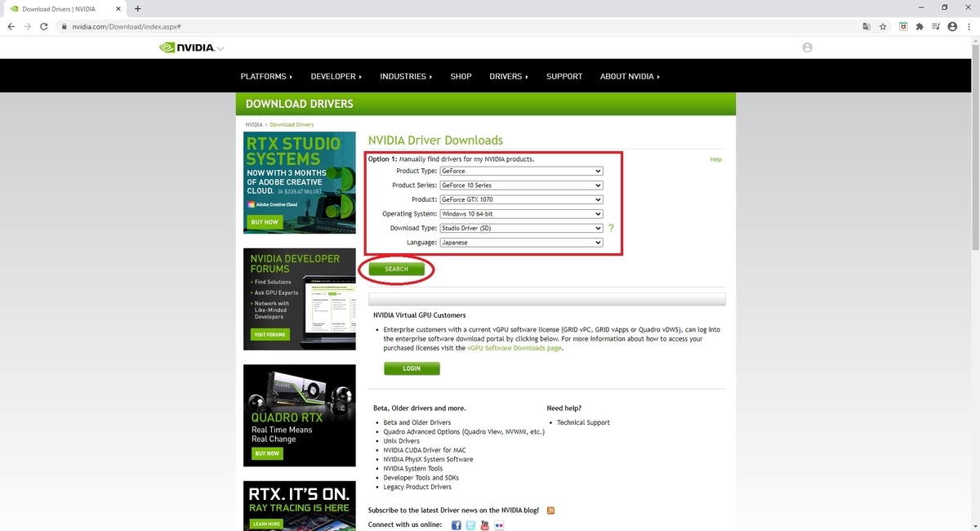Open Legacy Product Drivers link

(x=417, y=487)
